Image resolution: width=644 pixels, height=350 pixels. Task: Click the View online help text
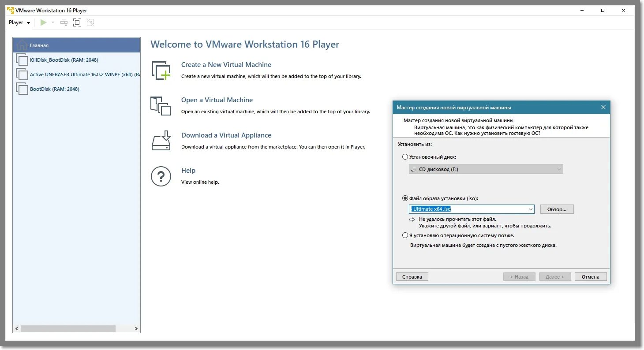tap(200, 182)
